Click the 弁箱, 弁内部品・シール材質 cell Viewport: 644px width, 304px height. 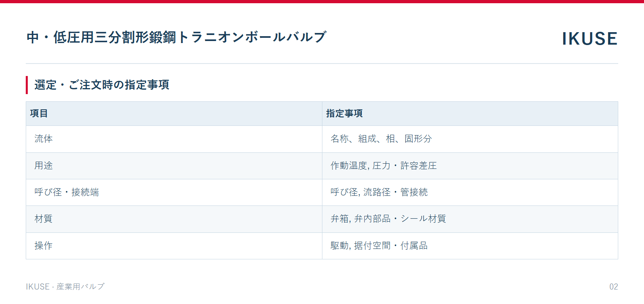point(470,219)
